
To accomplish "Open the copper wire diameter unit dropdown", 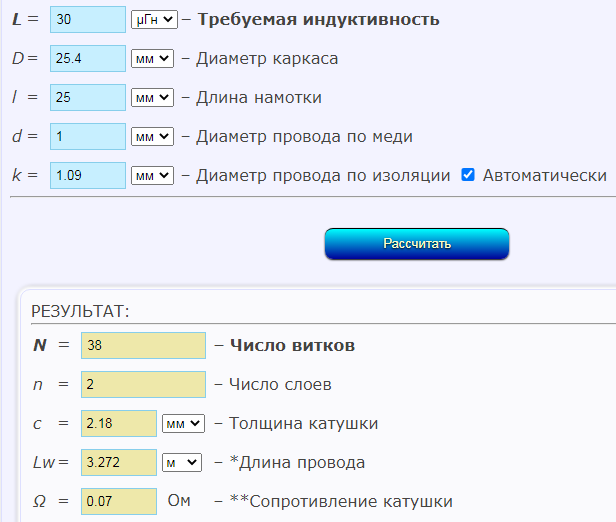I will pos(153,136).
